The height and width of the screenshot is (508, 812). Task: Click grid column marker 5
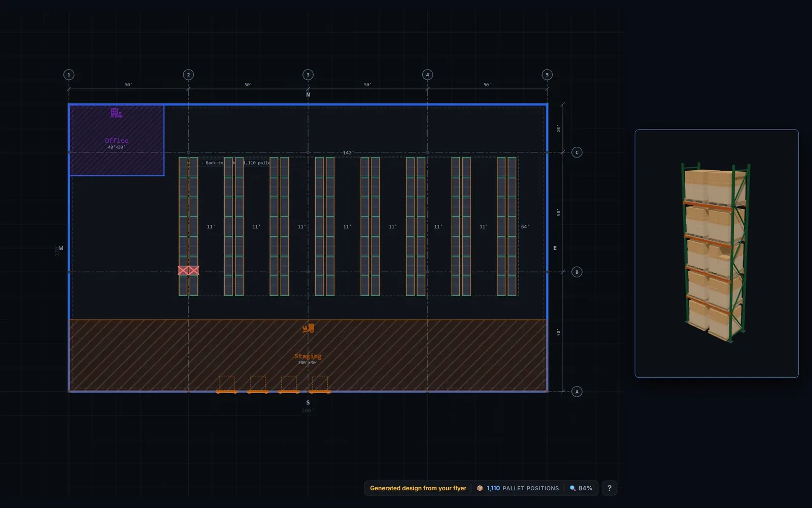tap(547, 75)
